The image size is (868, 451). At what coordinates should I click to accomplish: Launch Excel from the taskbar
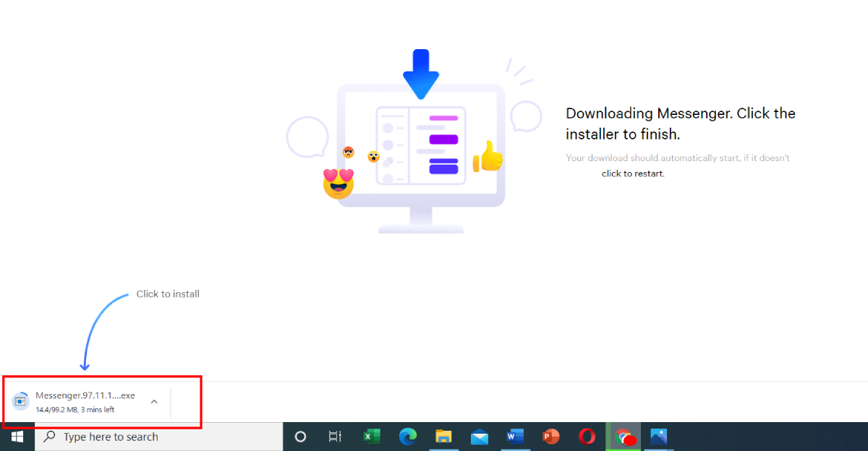(x=372, y=437)
